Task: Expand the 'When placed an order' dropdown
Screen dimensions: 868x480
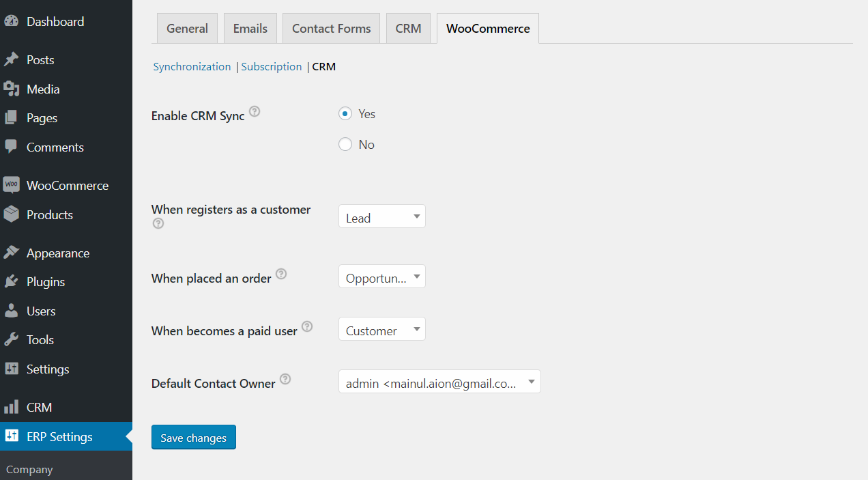Action: pyautogui.click(x=381, y=277)
